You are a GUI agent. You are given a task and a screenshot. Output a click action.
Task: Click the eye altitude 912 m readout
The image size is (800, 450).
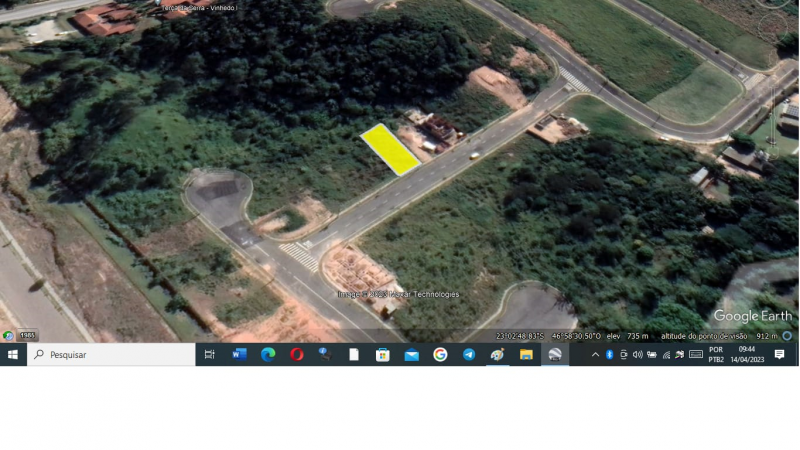tap(719, 336)
